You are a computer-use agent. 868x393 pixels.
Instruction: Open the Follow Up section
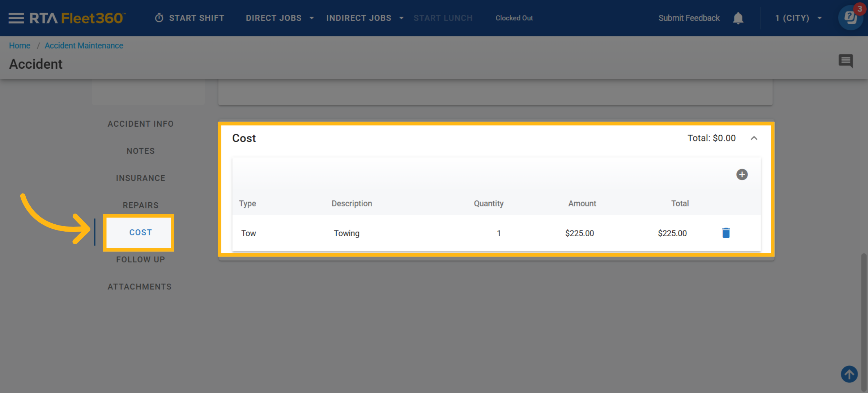pyautogui.click(x=141, y=259)
